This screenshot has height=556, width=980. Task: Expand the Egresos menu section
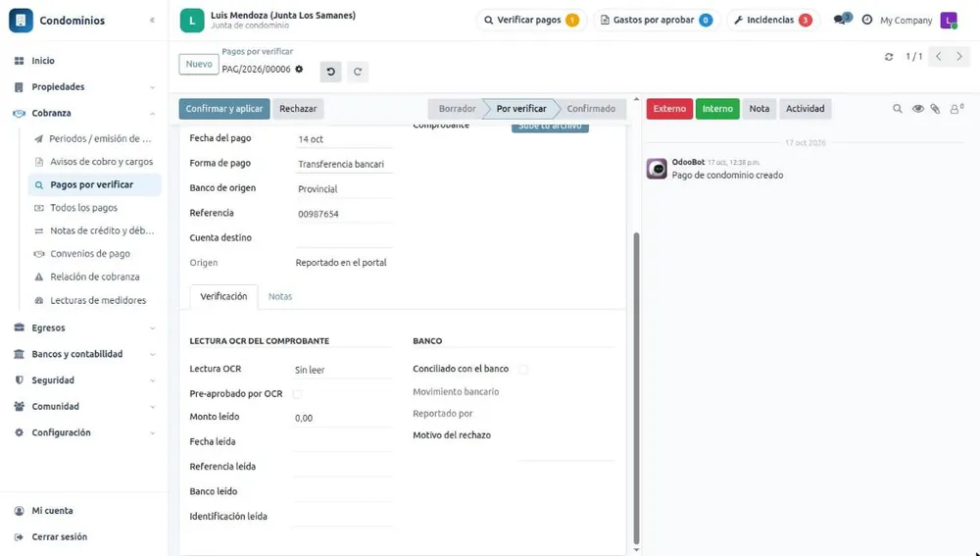pos(153,329)
